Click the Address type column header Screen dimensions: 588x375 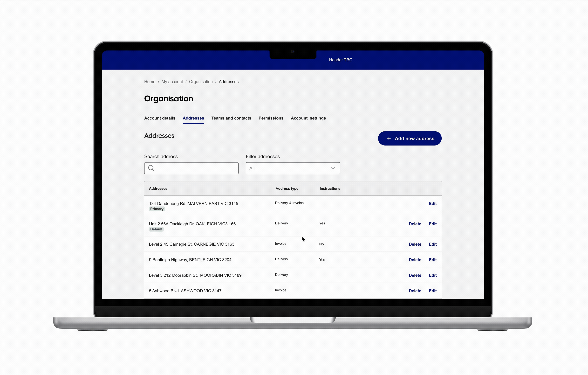pyautogui.click(x=287, y=189)
